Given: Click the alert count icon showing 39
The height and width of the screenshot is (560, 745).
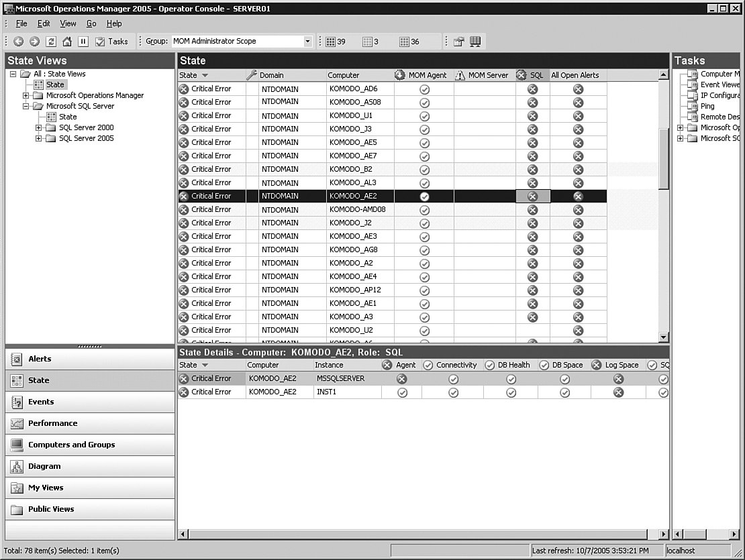Looking at the screenshot, I should (330, 42).
